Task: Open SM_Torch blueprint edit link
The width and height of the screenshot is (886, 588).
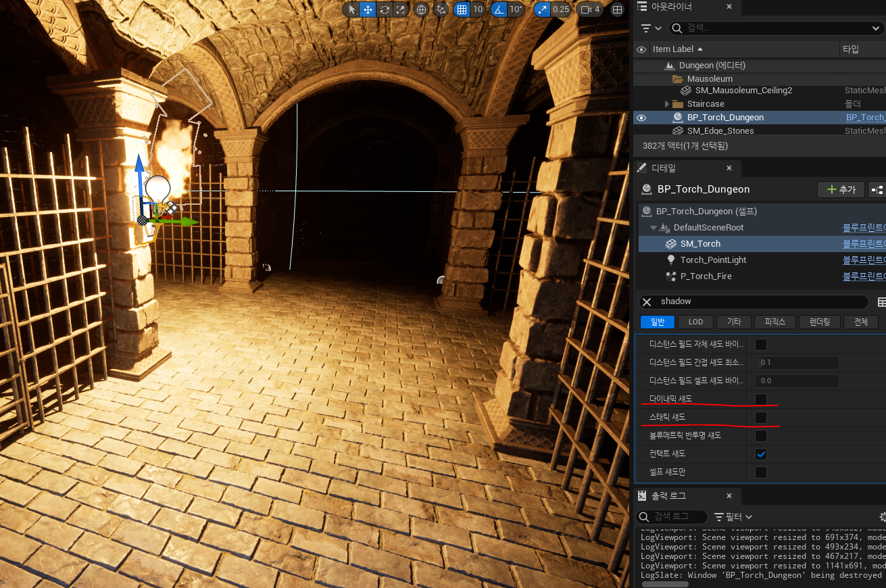Action: (x=864, y=244)
